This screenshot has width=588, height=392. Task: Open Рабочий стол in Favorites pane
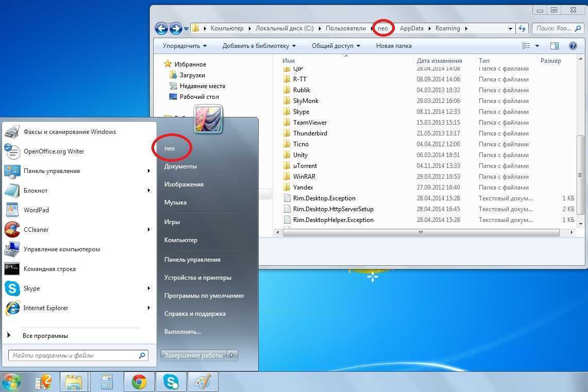pos(199,97)
